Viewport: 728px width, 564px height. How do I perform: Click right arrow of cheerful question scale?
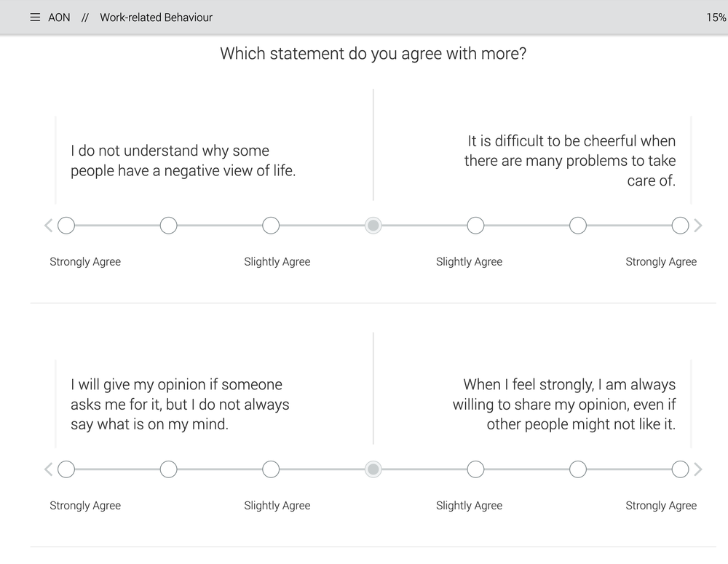[698, 226]
